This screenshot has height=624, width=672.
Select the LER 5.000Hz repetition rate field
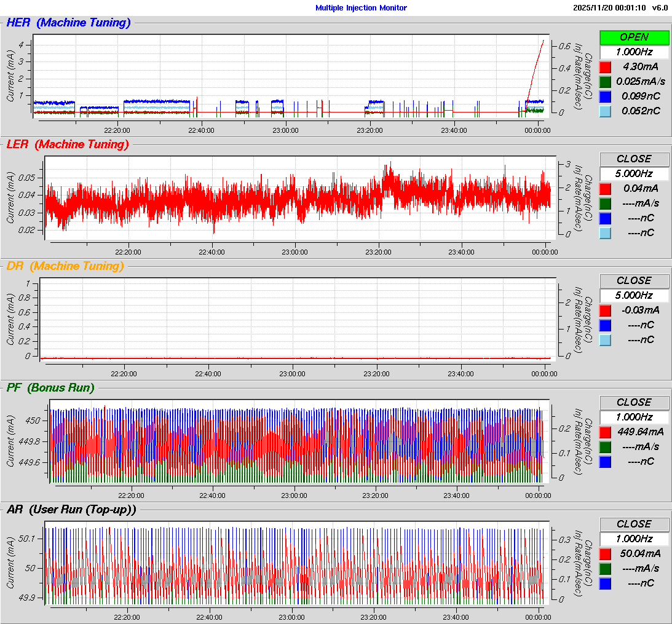tap(634, 173)
